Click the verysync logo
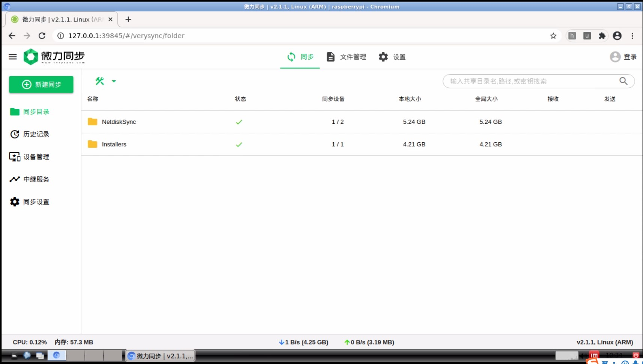643x364 pixels. tap(54, 57)
